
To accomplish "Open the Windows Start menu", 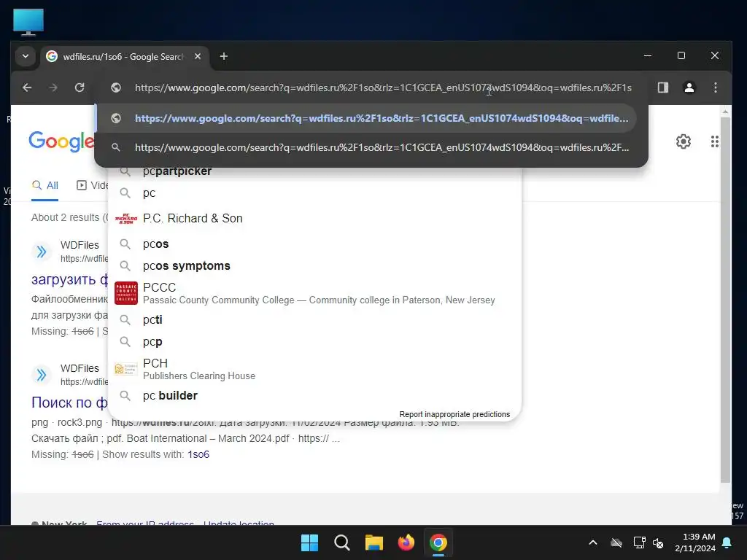I will tap(309, 542).
